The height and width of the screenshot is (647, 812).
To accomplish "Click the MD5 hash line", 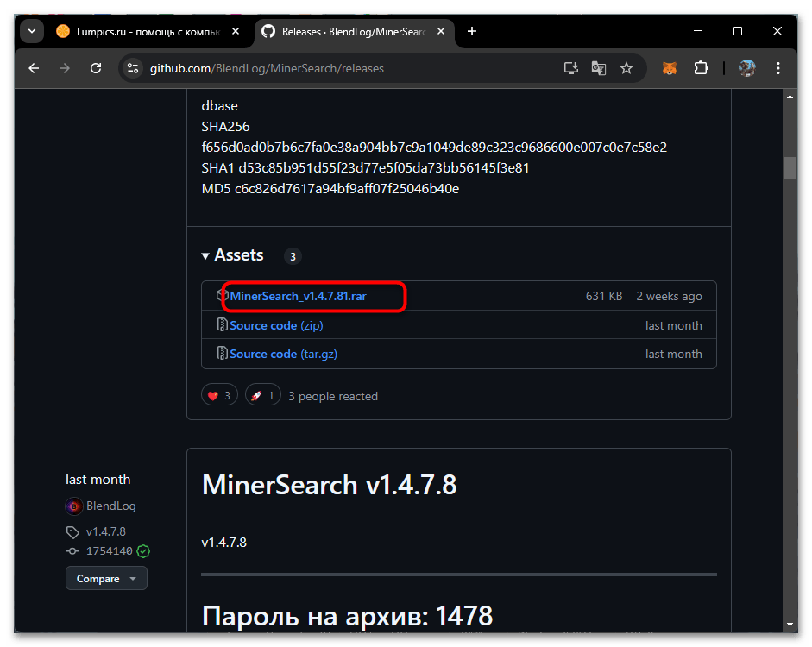I will [x=330, y=188].
